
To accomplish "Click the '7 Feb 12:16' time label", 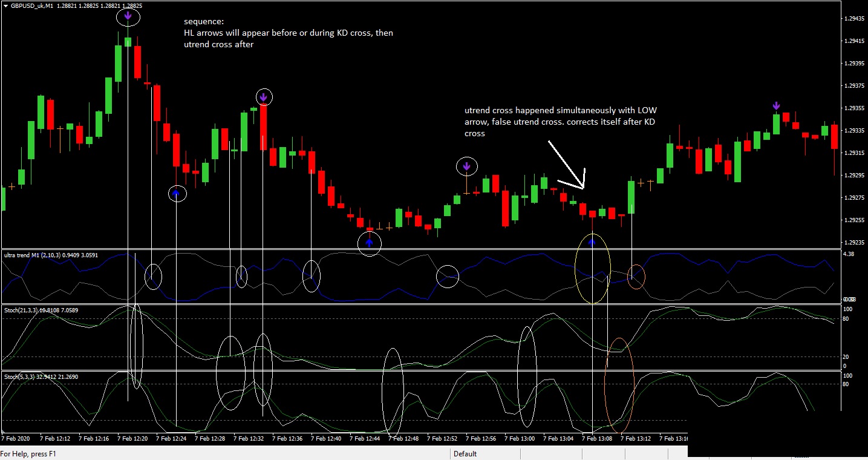I will pyautogui.click(x=94, y=438).
